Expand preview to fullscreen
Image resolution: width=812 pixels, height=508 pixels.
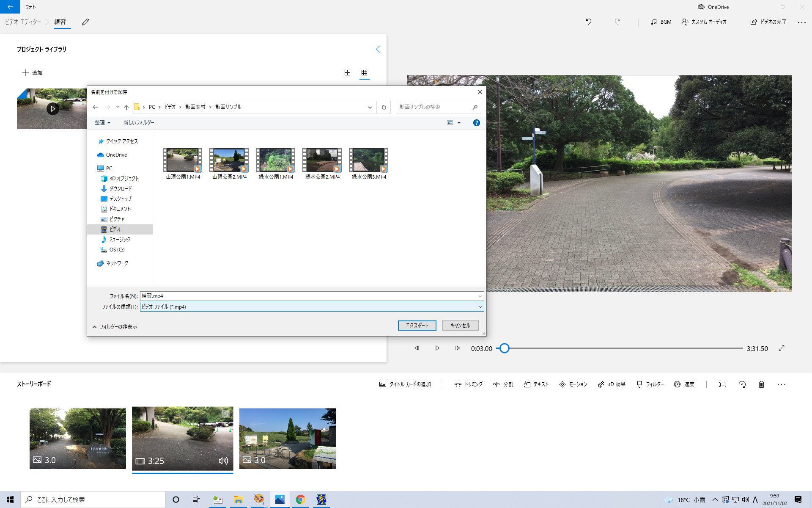tap(782, 348)
